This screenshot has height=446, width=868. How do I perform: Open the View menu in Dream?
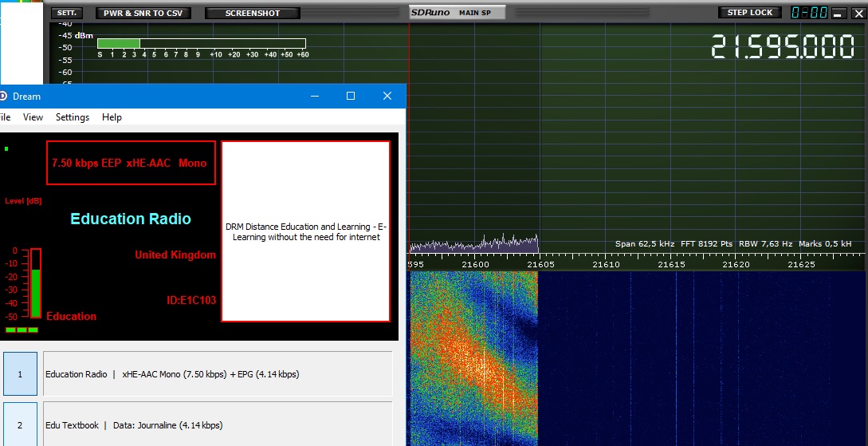(x=33, y=117)
